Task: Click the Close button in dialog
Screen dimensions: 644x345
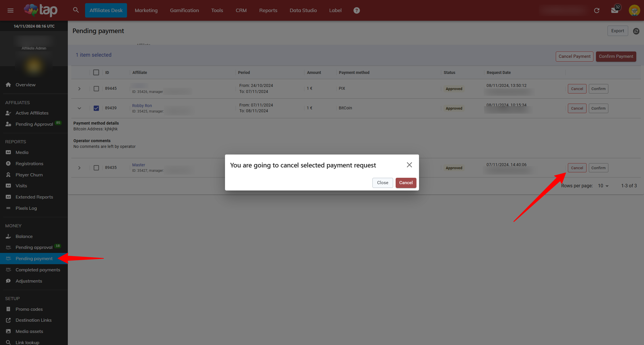Action: point(382,183)
